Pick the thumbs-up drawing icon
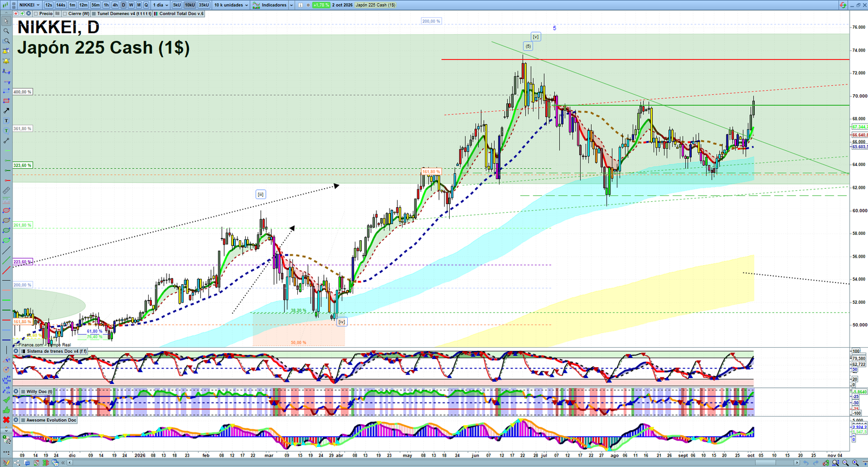The image size is (868, 467). coord(7,410)
